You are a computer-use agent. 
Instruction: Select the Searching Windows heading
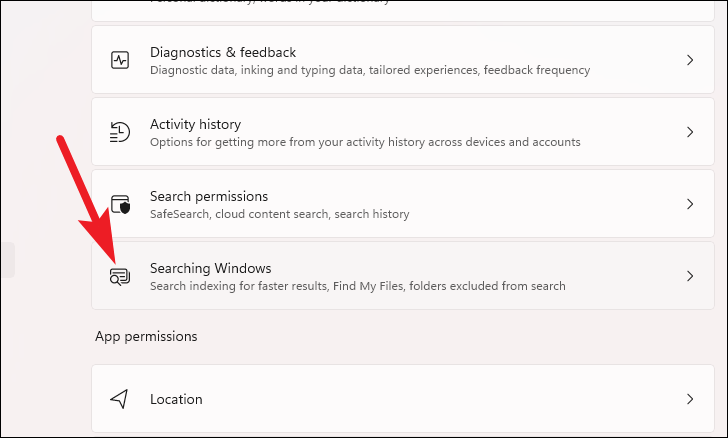pos(211,268)
